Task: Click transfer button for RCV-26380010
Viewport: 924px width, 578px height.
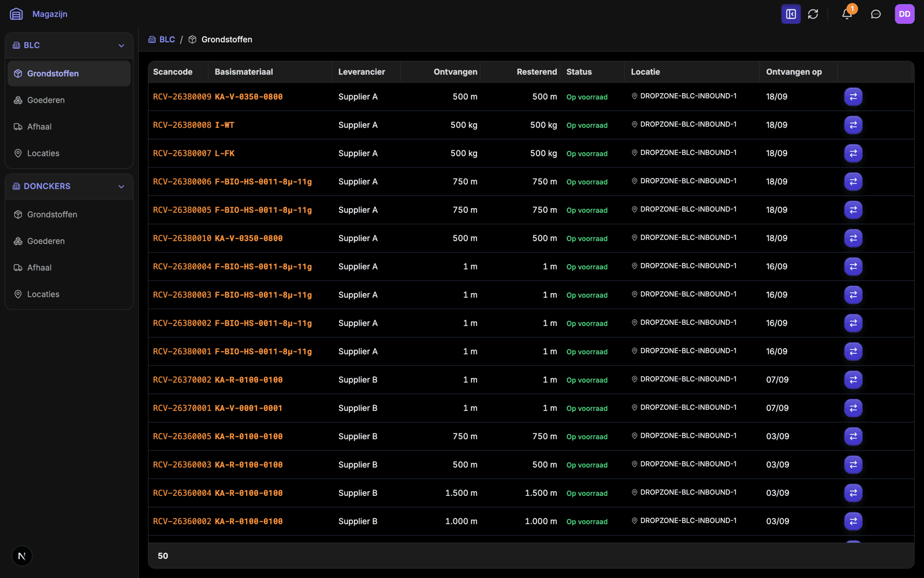Action: point(853,238)
